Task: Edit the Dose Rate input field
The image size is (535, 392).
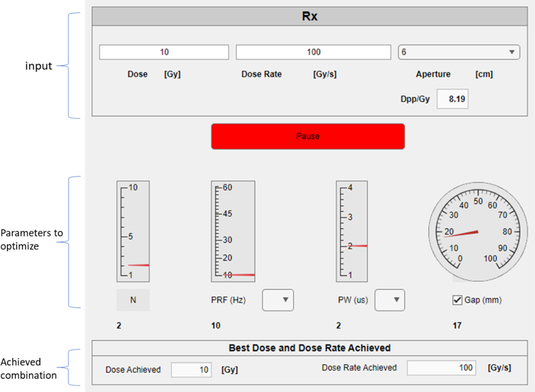Action: click(313, 52)
